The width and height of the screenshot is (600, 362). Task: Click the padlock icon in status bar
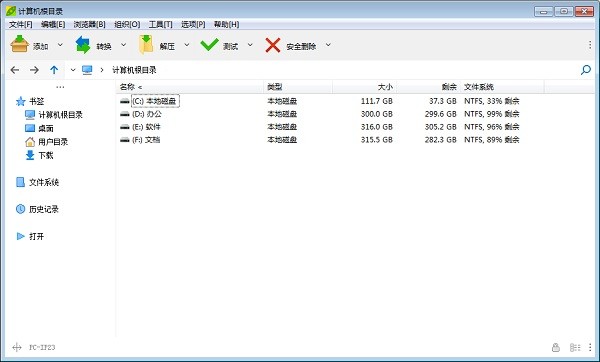click(556, 347)
